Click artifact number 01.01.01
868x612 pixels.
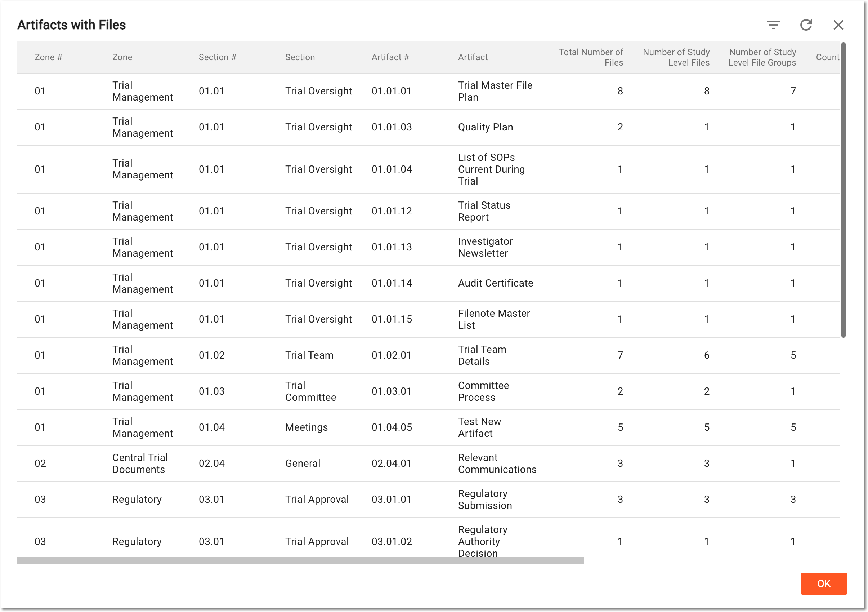(x=391, y=91)
